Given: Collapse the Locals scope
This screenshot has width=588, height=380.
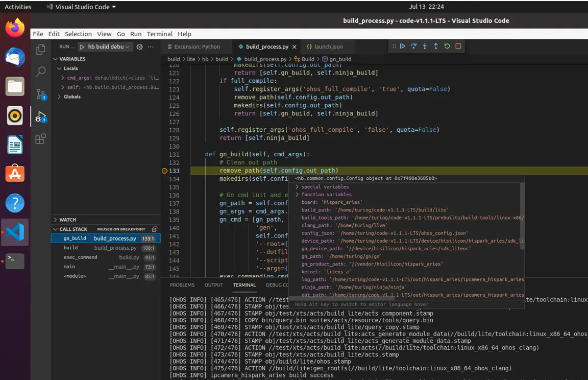Looking at the screenshot, I should pos(59,68).
